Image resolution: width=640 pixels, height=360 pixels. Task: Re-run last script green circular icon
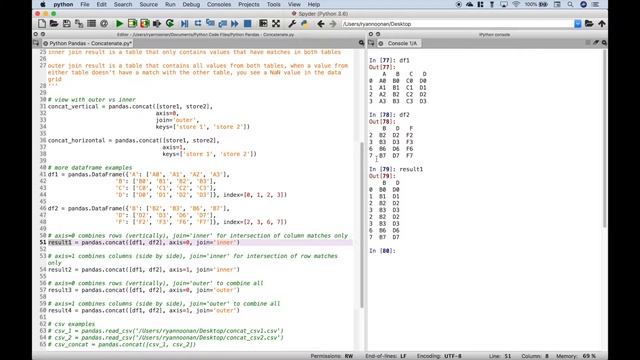(170, 24)
